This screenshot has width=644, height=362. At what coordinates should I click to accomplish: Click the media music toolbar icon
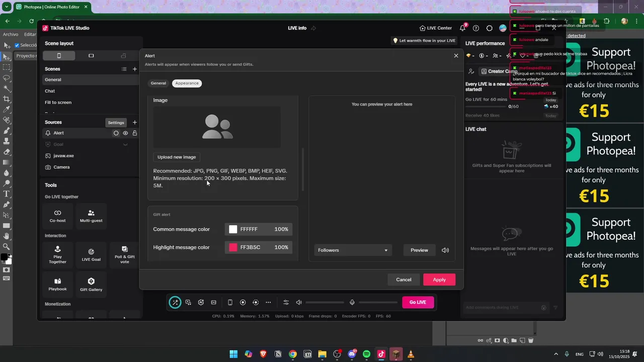(x=188, y=302)
